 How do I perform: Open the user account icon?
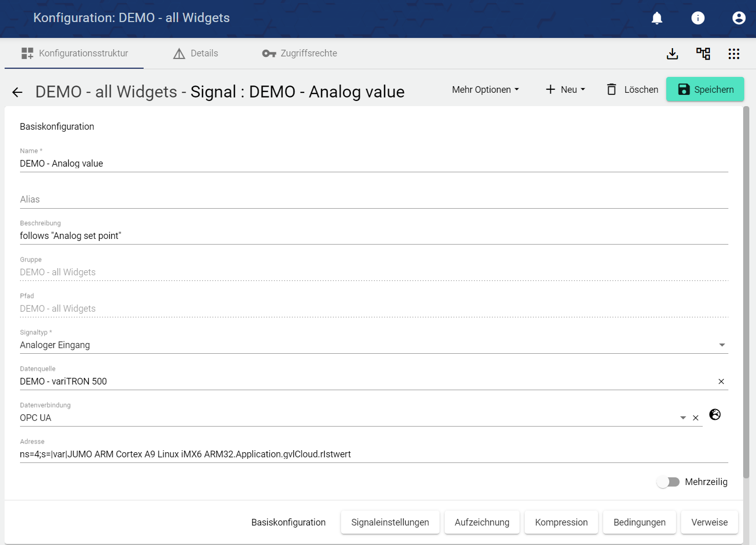tap(739, 18)
